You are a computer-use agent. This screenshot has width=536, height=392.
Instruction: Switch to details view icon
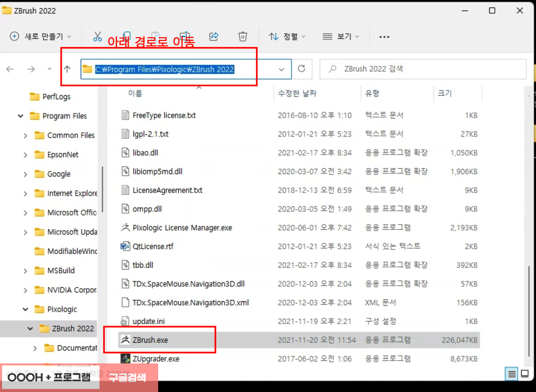pyautogui.click(x=511, y=374)
